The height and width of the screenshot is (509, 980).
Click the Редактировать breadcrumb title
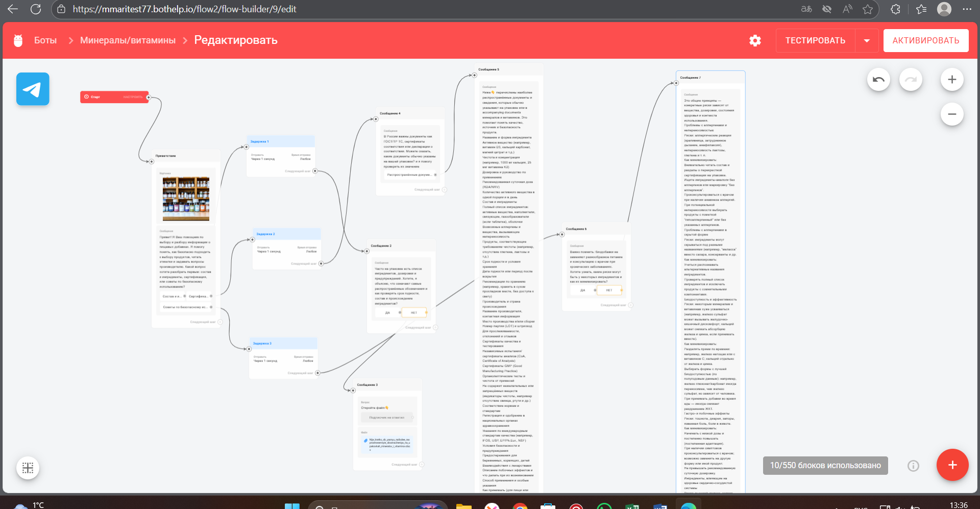pos(236,40)
